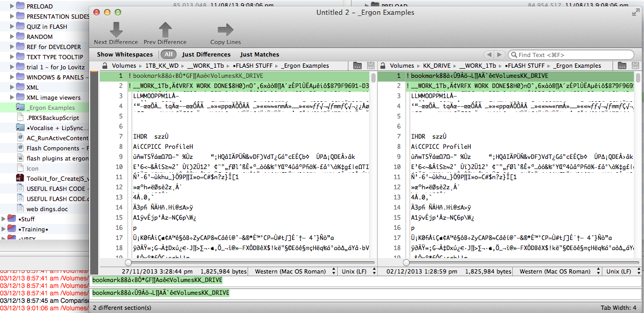This screenshot has height=313, width=644.
Task: Click second bookmark line in bottom detail pane
Action: click(x=161, y=293)
